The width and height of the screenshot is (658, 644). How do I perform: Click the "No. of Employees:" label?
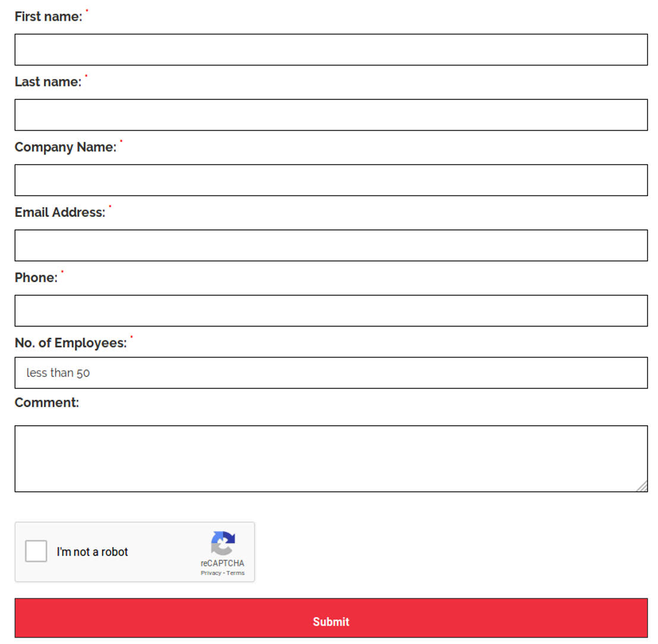(71, 343)
